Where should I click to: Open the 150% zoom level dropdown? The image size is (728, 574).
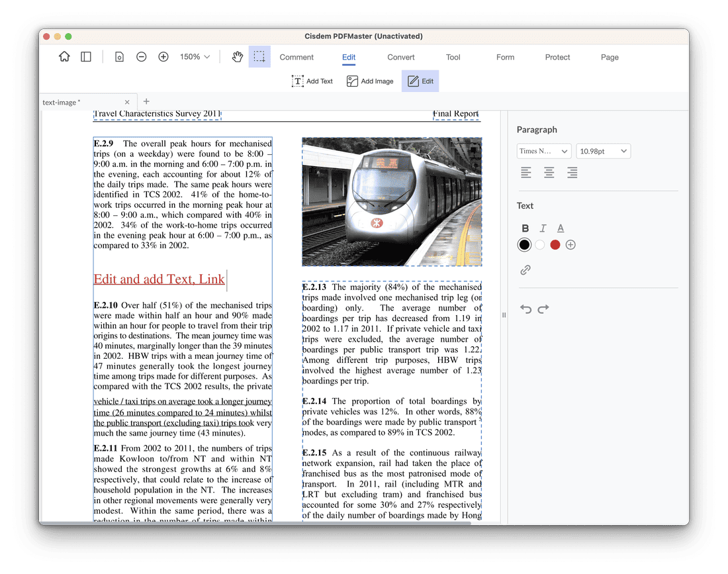[x=195, y=57]
